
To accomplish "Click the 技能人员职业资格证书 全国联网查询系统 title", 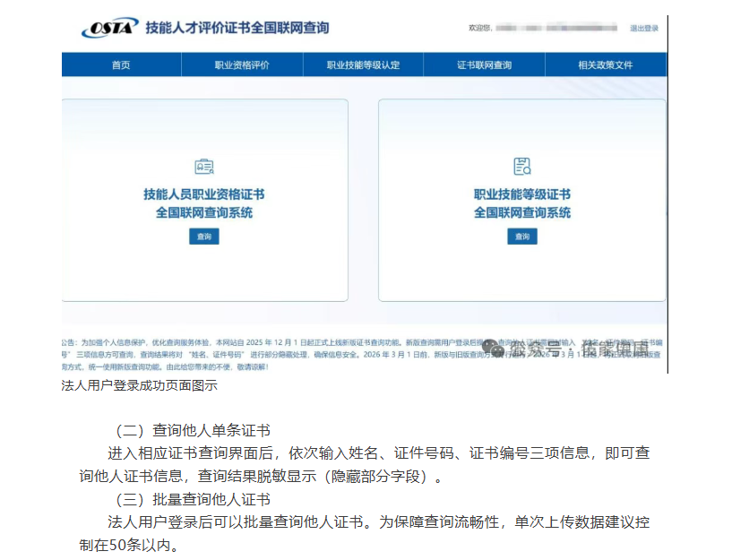I will click(204, 203).
